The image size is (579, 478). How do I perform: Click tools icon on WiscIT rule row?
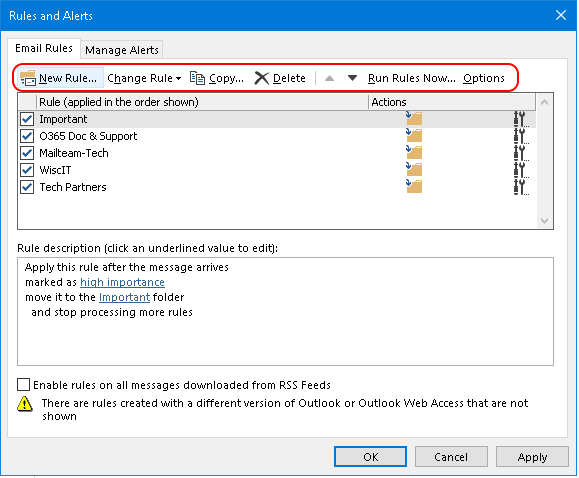521,170
